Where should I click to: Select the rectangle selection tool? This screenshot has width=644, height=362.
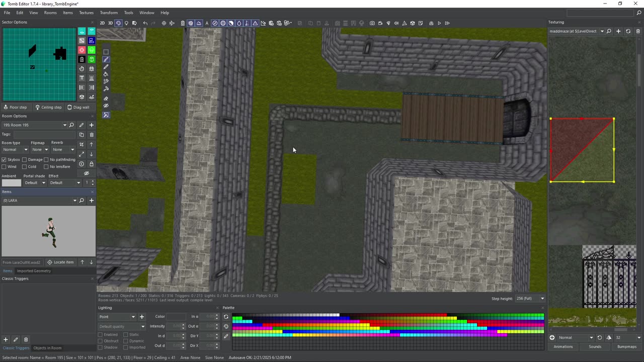[x=106, y=52]
